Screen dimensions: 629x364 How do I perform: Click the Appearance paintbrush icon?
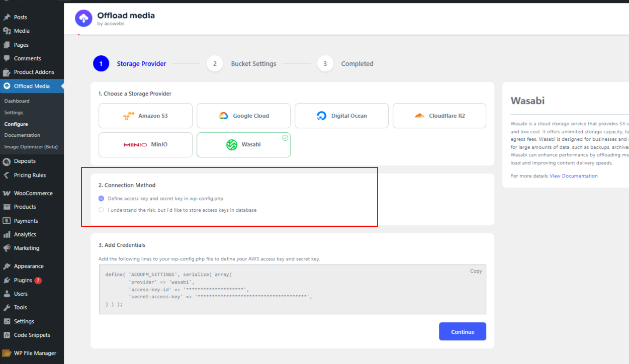click(7, 266)
